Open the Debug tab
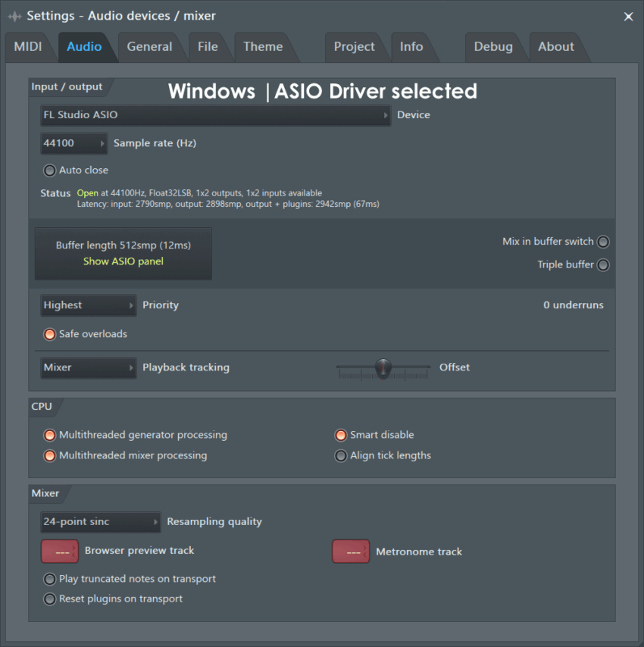The height and width of the screenshot is (647, 644). (x=493, y=46)
